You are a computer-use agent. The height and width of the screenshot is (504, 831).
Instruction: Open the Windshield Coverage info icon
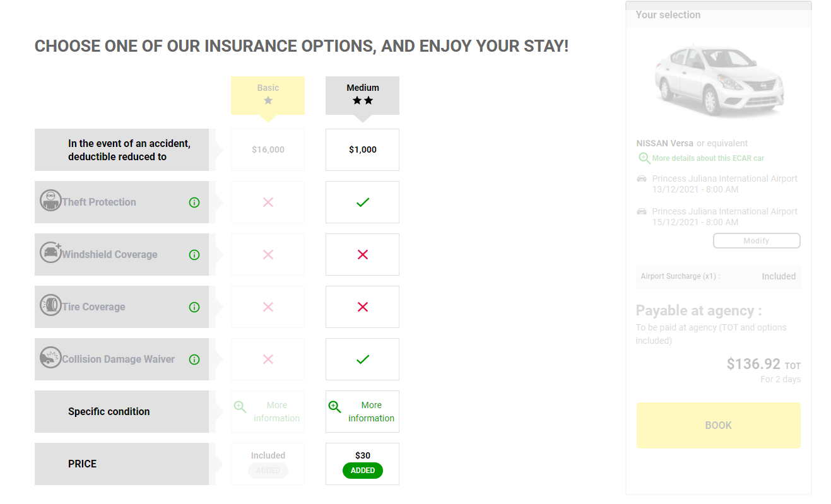pos(194,254)
